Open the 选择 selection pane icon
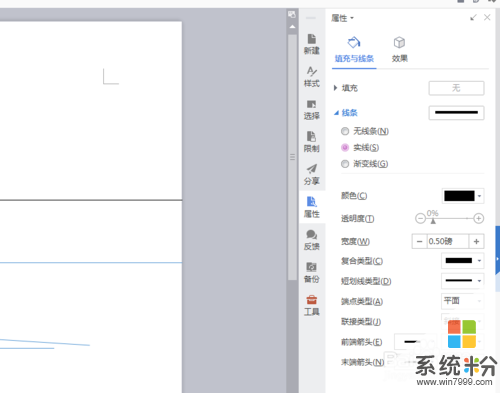The height and width of the screenshot is (393, 500). click(312, 109)
